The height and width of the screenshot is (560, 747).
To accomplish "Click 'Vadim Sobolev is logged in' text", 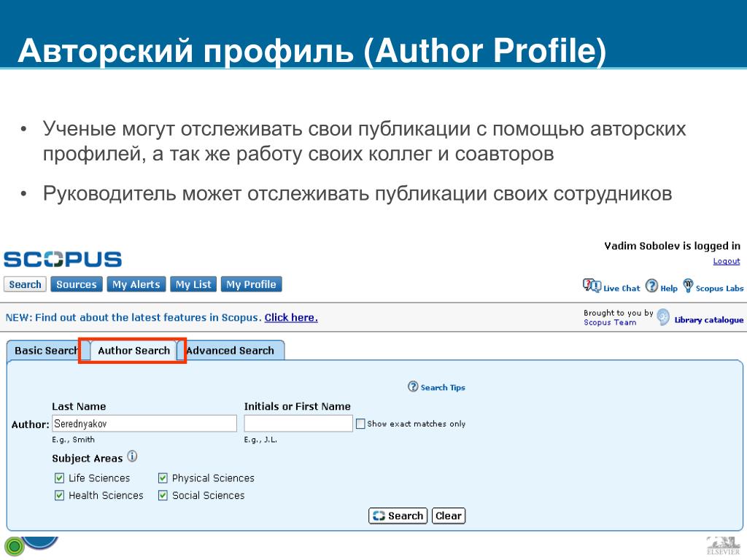I will coord(672,246).
